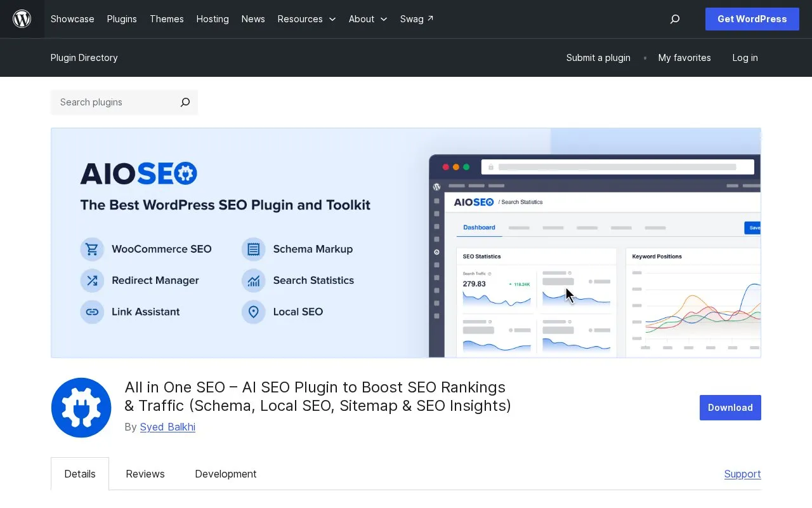Click the Get WordPress button
The height and width of the screenshot is (508, 812).
752,19
